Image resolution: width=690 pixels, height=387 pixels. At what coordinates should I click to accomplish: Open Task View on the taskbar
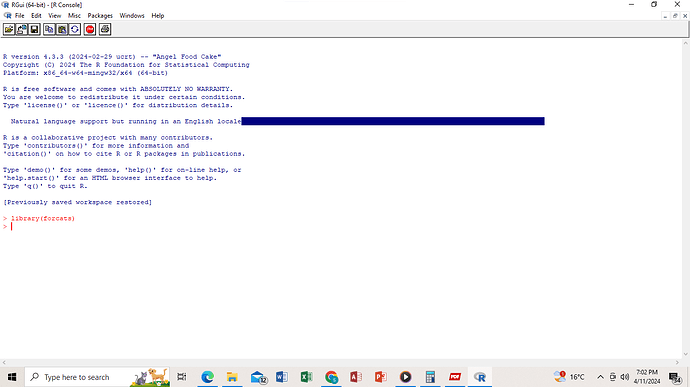181,377
